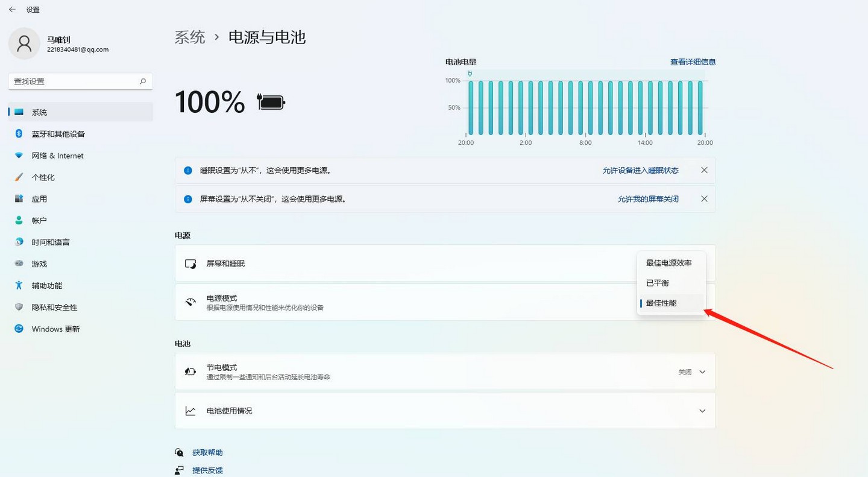The height and width of the screenshot is (477, 868).
Task: Open 时间和语言 settings
Action: 51,242
